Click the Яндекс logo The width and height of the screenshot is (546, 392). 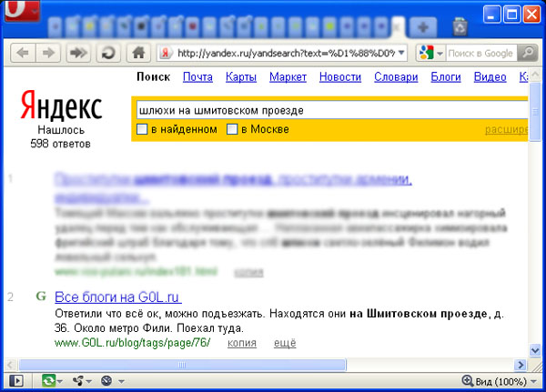[61, 106]
